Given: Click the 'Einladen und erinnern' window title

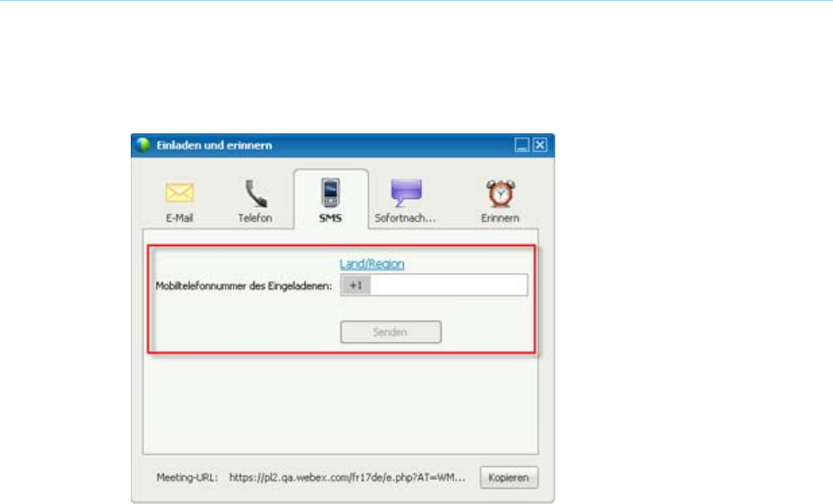Looking at the screenshot, I should (x=214, y=145).
